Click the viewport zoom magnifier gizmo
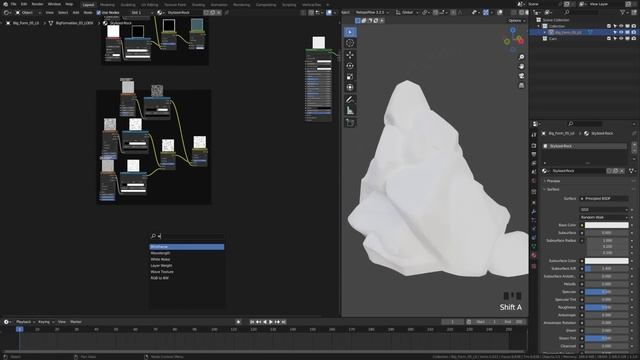 (x=521, y=57)
